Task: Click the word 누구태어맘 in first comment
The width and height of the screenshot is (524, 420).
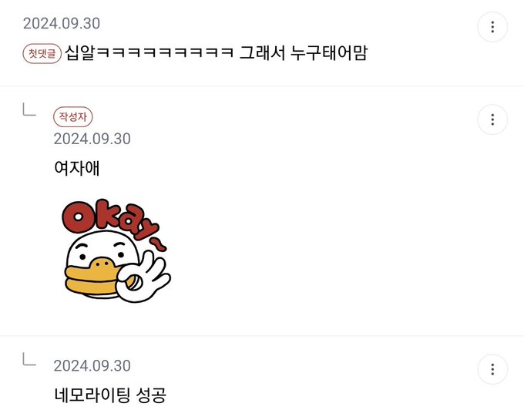Action: tap(329, 53)
